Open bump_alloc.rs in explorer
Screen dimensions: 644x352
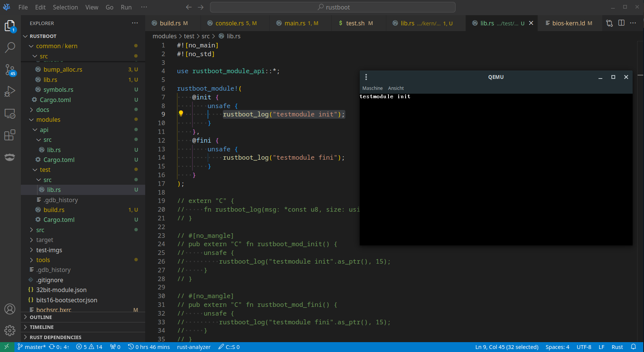[x=63, y=69]
